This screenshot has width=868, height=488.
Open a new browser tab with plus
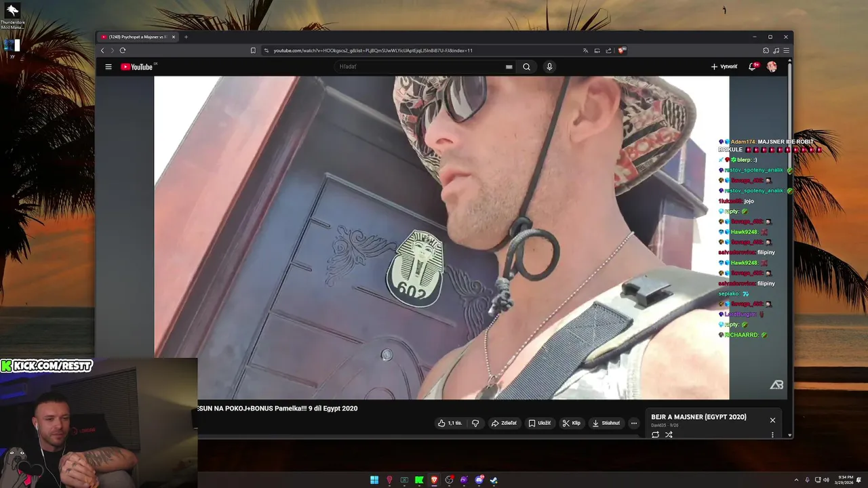[186, 37]
